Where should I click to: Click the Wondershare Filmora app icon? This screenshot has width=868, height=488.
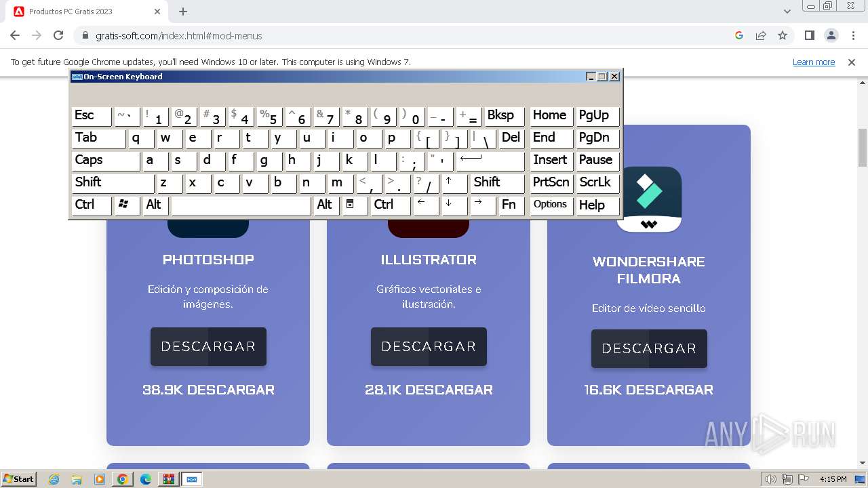pos(649,199)
